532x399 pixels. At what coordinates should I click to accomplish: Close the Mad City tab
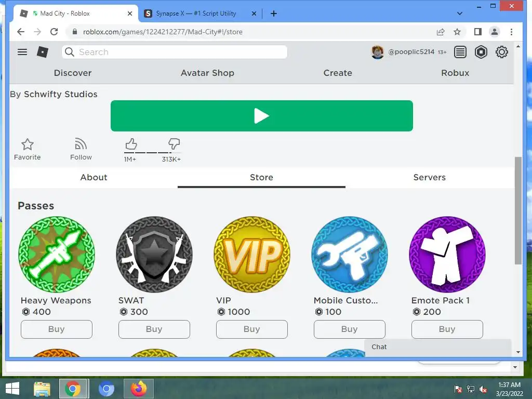(129, 14)
